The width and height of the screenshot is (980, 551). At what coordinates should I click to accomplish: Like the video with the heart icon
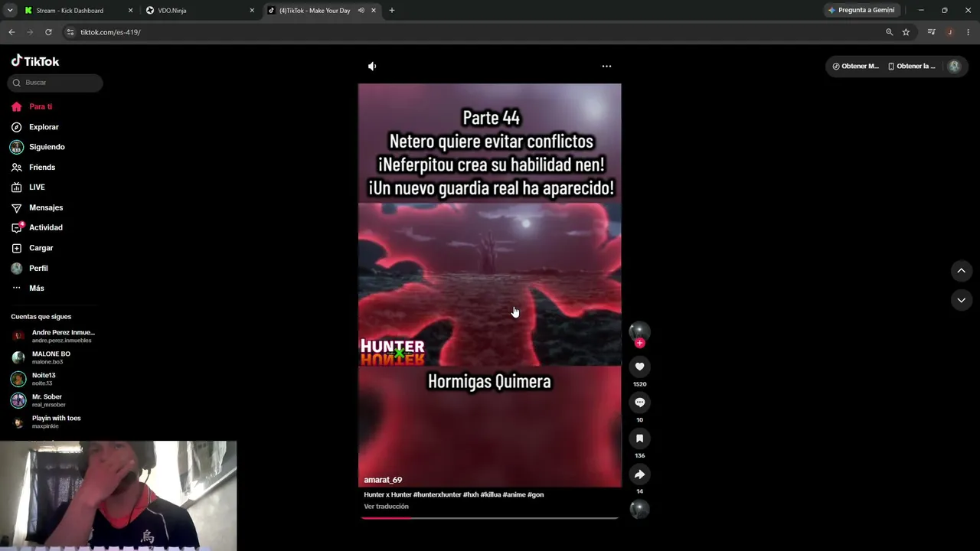click(639, 367)
